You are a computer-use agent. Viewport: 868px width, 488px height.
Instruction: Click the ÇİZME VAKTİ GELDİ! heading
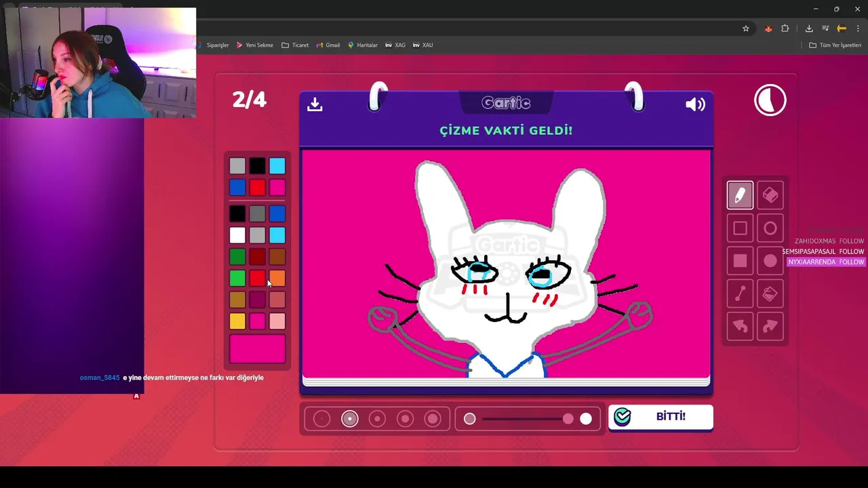506,130
